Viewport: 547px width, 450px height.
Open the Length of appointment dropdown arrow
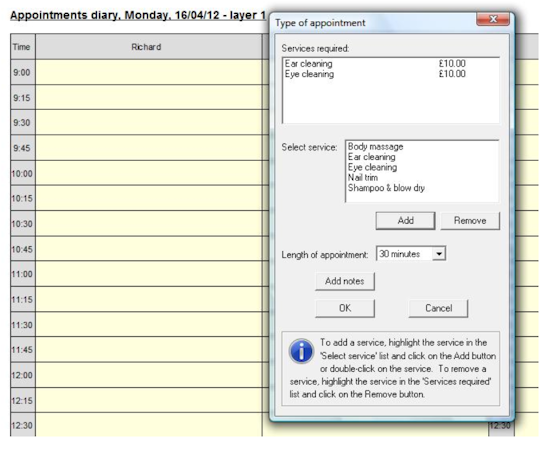click(x=439, y=254)
